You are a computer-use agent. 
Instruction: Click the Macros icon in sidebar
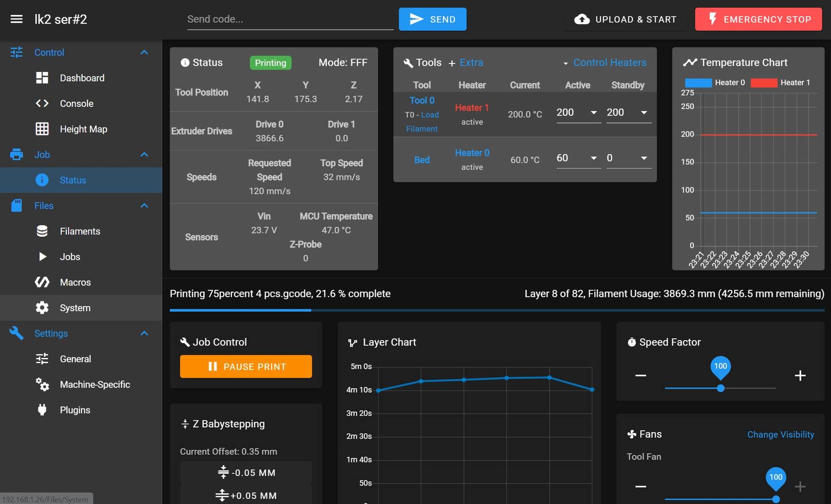pos(42,282)
